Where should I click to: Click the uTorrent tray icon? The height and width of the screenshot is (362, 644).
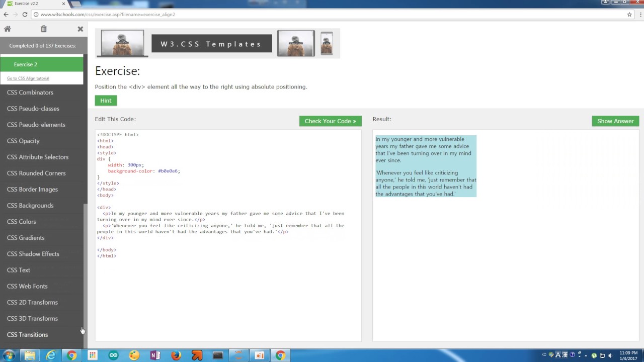click(x=594, y=355)
